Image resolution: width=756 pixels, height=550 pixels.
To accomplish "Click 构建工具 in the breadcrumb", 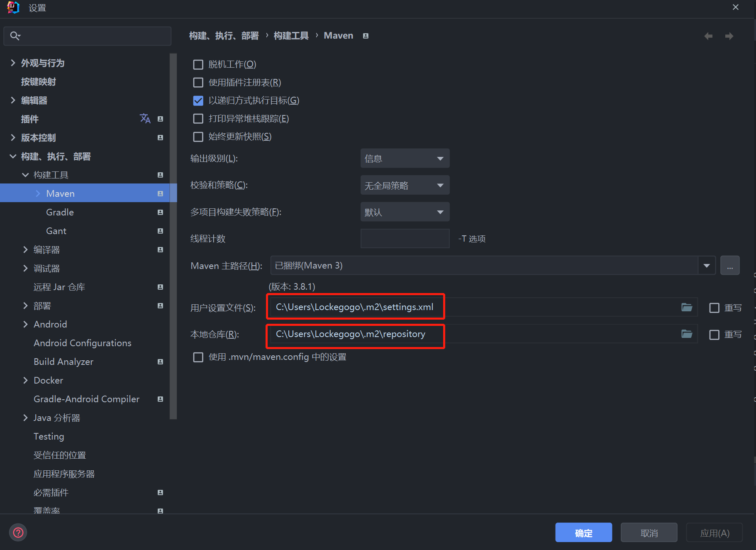I will click(x=291, y=36).
